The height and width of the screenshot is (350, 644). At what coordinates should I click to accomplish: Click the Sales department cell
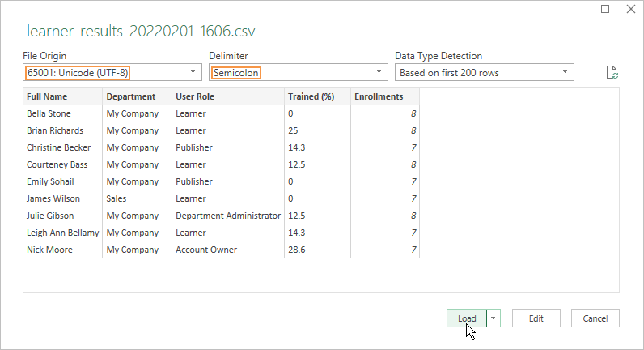point(138,198)
